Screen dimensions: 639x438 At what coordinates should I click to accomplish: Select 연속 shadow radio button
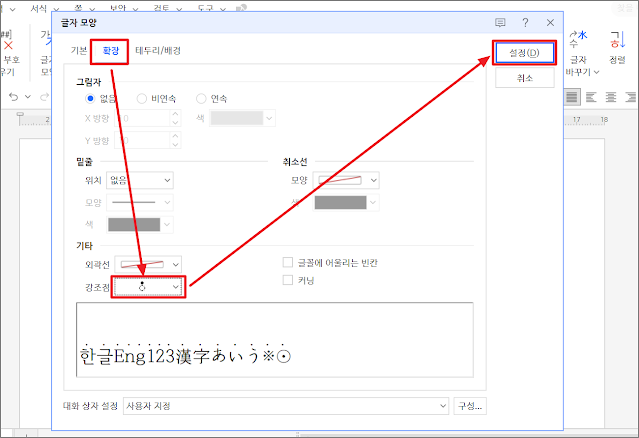point(201,99)
